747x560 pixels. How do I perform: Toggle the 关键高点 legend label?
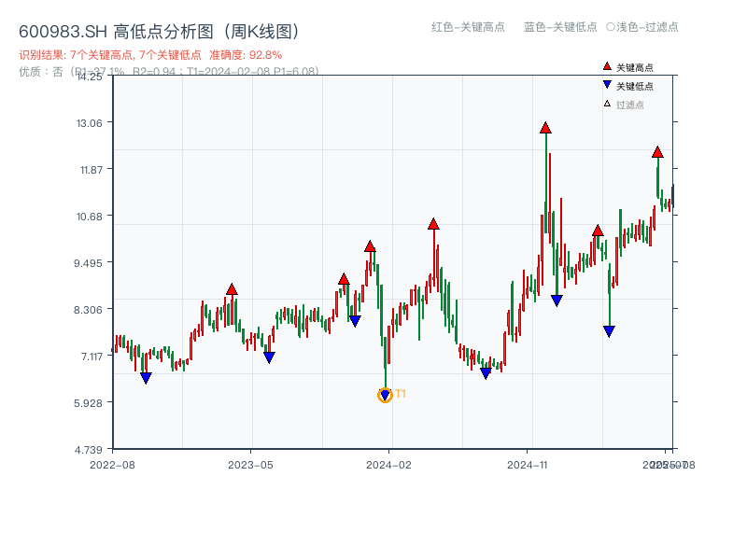635,67
